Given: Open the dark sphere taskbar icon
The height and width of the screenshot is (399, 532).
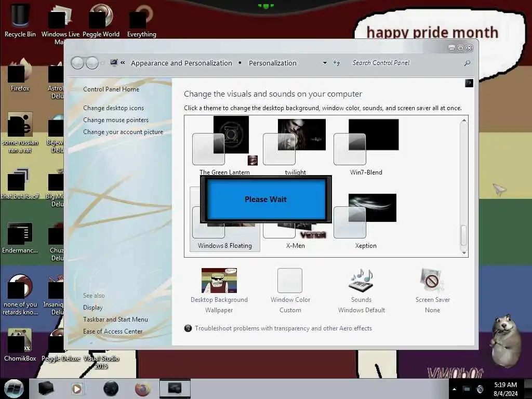Looking at the screenshot, I should 111,389.
